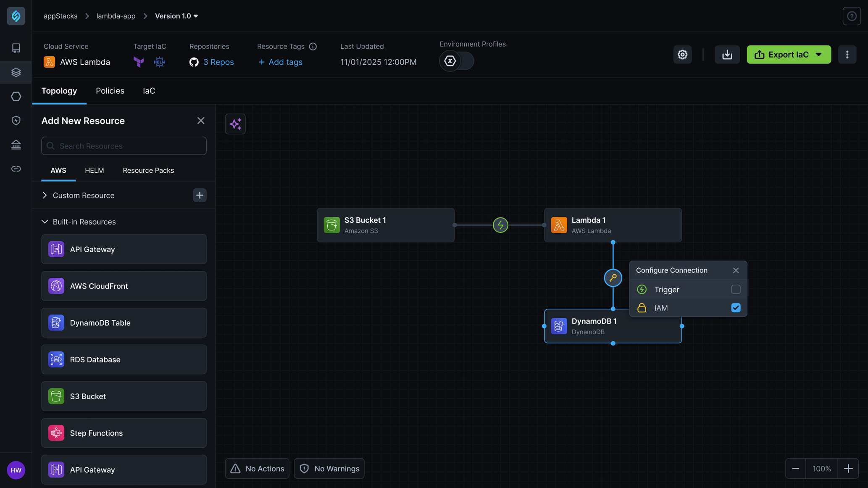This screenshot has height=488, width=868.
Task: Collapse the Built-in Resources section
Action: click(x=45, y=222)
